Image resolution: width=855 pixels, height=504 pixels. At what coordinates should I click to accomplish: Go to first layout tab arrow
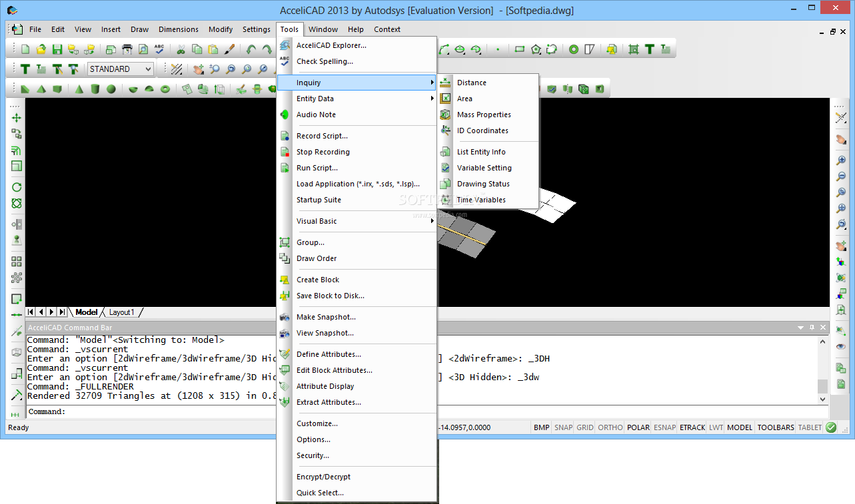[31, 312]
